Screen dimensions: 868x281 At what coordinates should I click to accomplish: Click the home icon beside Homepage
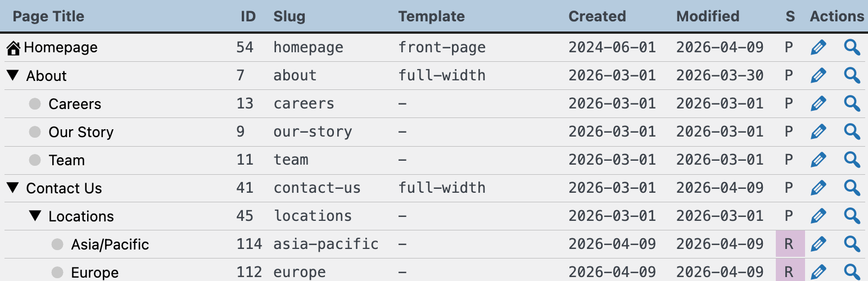pos(14,48)
